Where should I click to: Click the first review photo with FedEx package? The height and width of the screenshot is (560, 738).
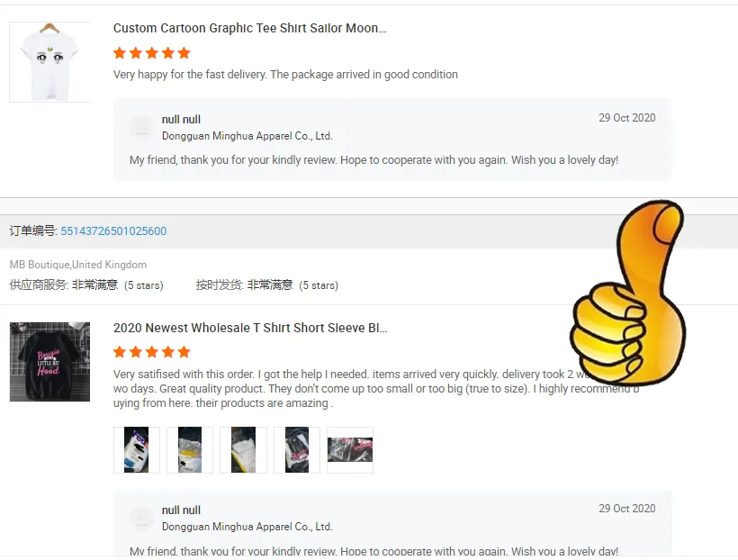[137, 450]
